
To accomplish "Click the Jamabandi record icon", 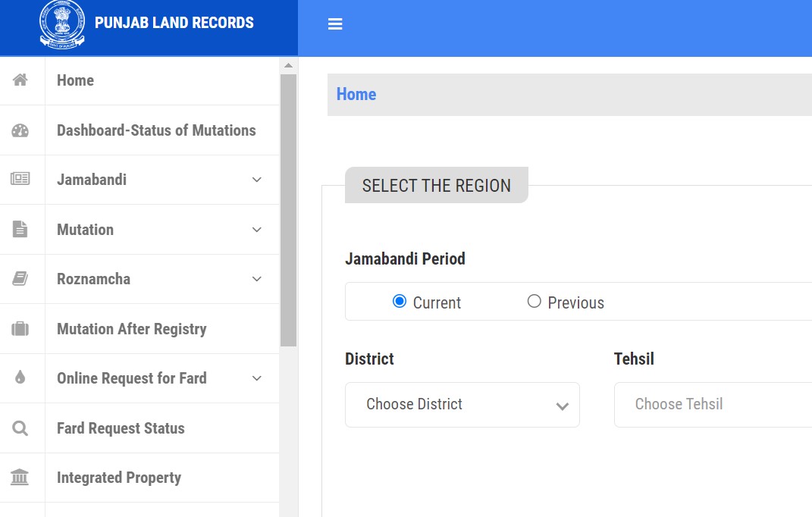I will pyautogui.click(x=22, y=180).
